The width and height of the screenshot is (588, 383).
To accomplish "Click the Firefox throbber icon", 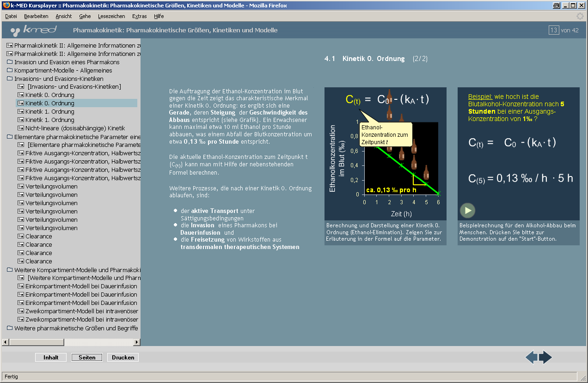I will coord(580,16).
